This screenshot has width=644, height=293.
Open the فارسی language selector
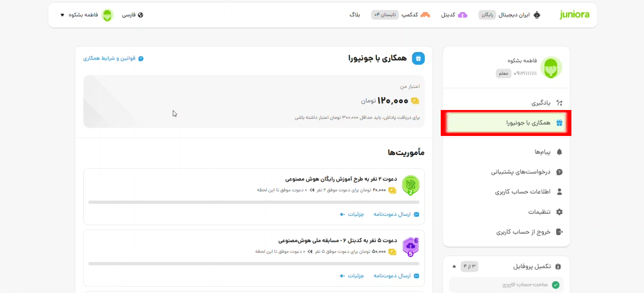pyautogui.click(x=132, y=15)
